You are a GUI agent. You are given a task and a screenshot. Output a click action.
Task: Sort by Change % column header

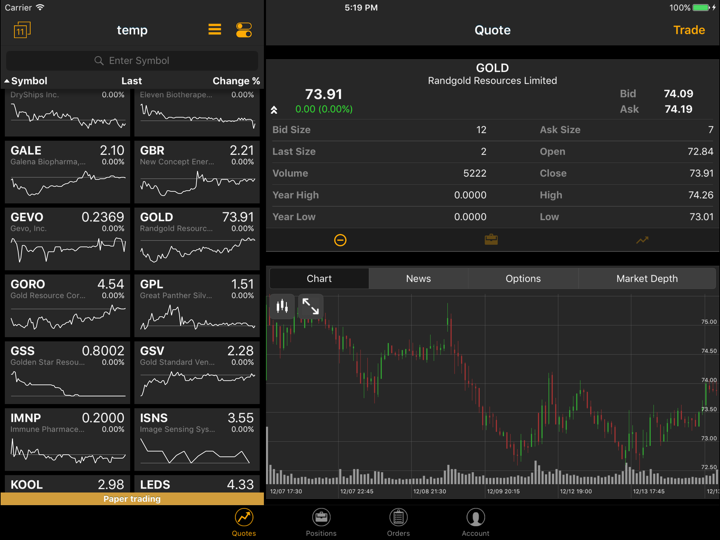[236, 81]
